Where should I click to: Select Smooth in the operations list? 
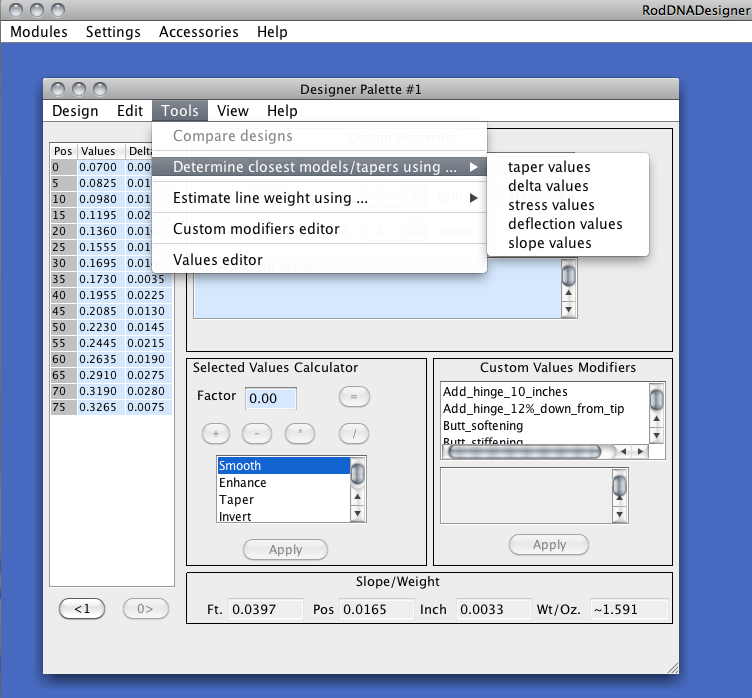click(x=284, y=465)
